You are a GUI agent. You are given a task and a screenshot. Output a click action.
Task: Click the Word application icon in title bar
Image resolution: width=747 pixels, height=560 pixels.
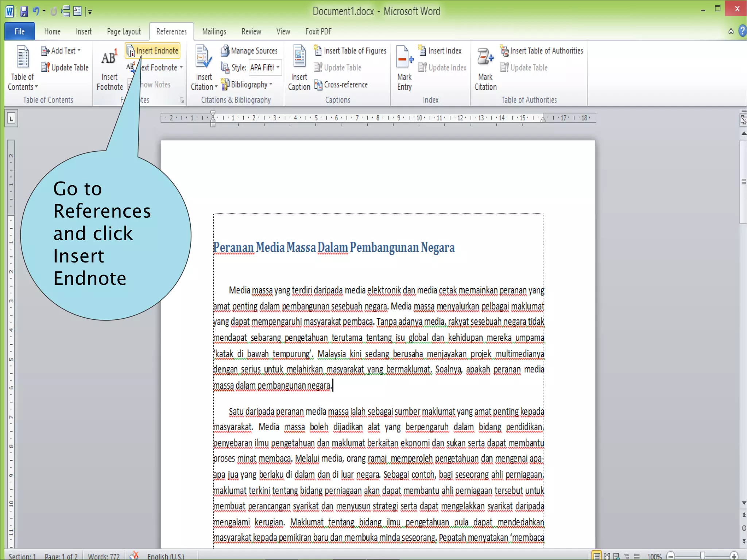[x=9, y=11]
